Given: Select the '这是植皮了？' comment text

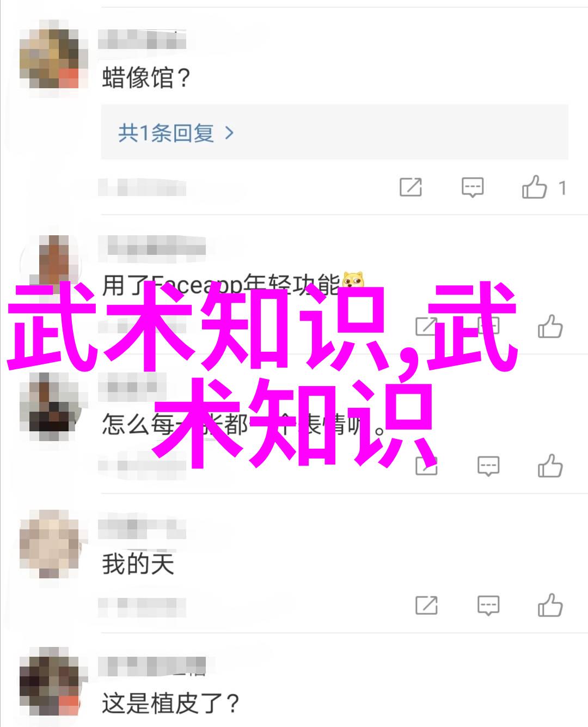Looking at the screenshot, I should click(171, 703).
